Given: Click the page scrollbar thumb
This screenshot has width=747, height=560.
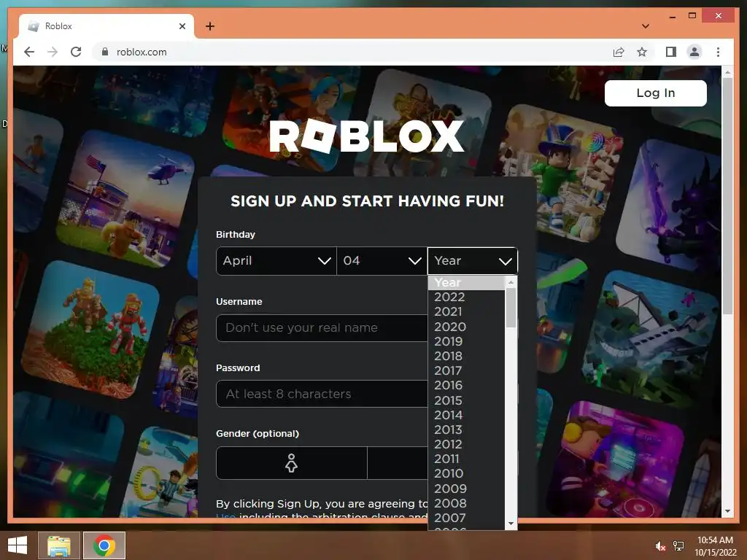Looking at the screenshot, I should [727, 195].
